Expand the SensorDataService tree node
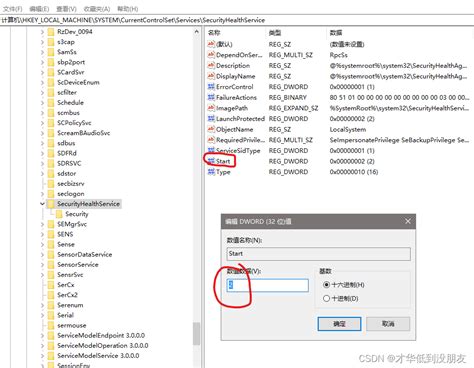The height and width of the screenshot is (368, 474). (42, 255)
